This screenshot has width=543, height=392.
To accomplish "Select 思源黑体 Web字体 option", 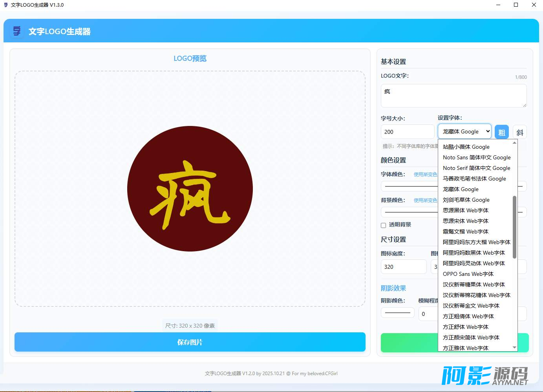I will 465,210.
